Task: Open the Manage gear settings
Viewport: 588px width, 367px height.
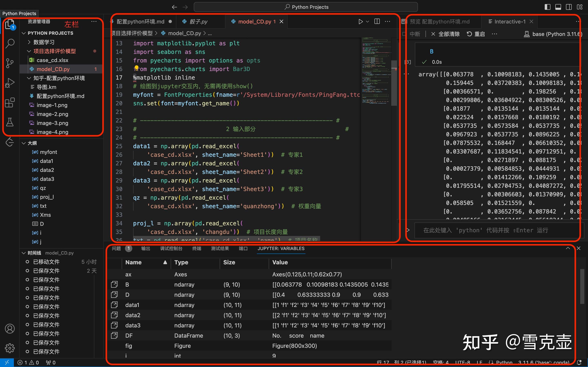Action: (10, 348)
